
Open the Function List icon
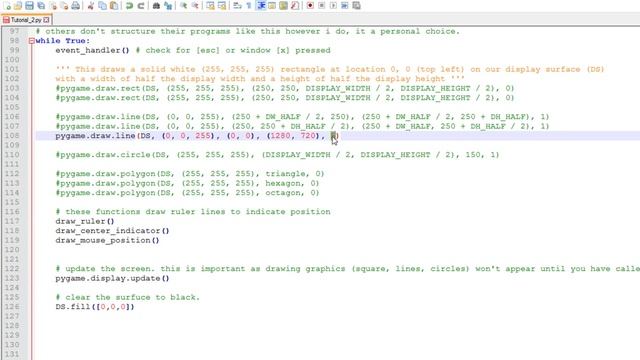pyautogui.click(x=295, y=6)
